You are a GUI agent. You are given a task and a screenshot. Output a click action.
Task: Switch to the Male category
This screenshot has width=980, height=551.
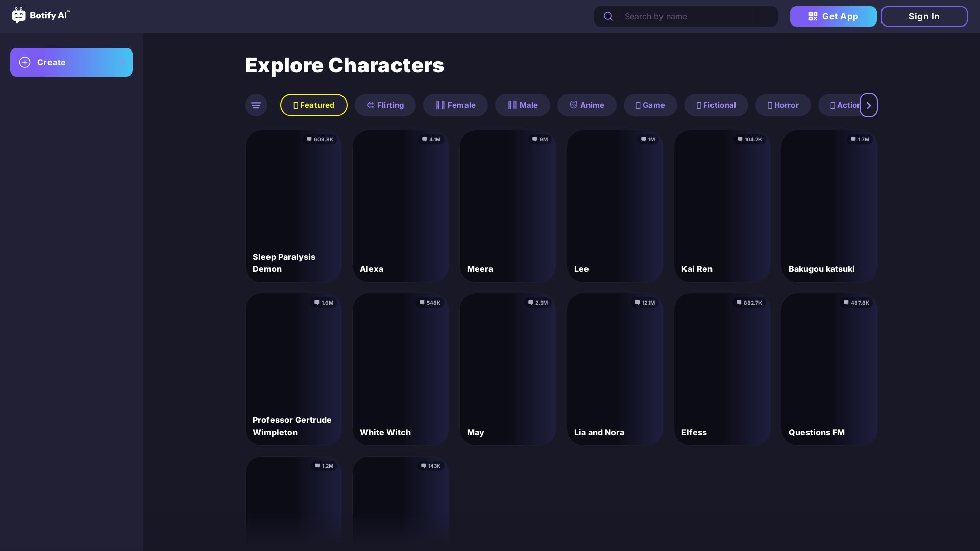(522, 105)
